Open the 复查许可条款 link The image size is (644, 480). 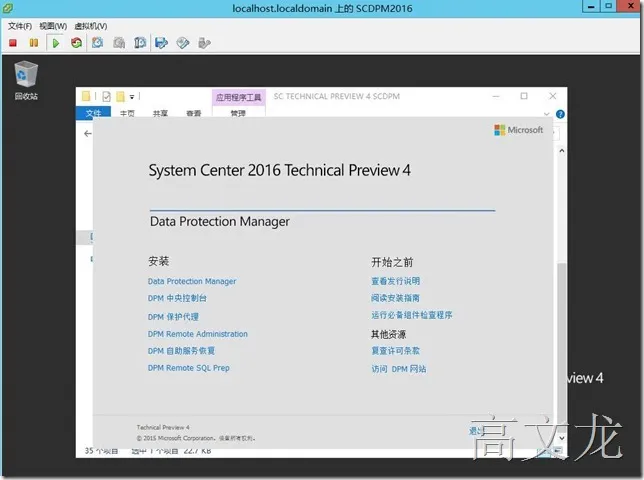click(396, 351)
